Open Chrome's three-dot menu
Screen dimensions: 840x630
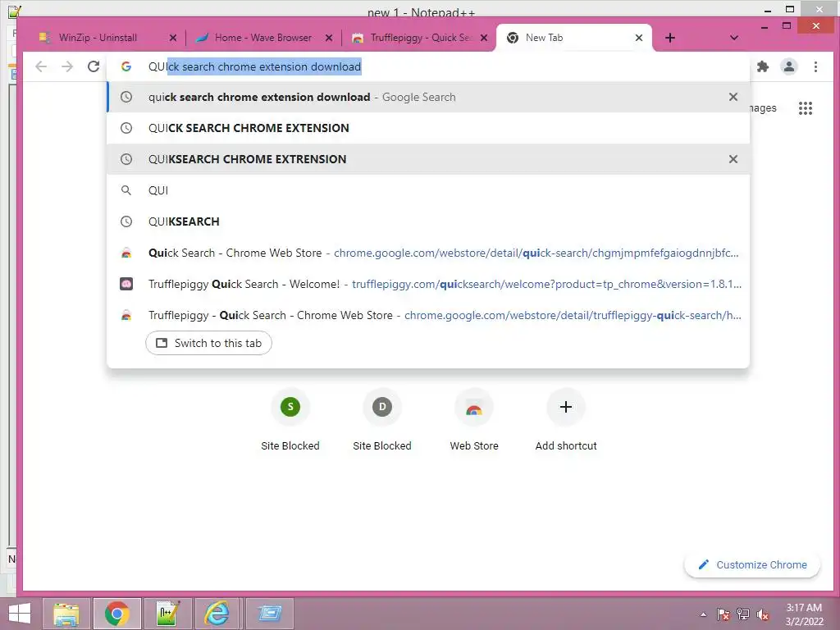[815, 66]
